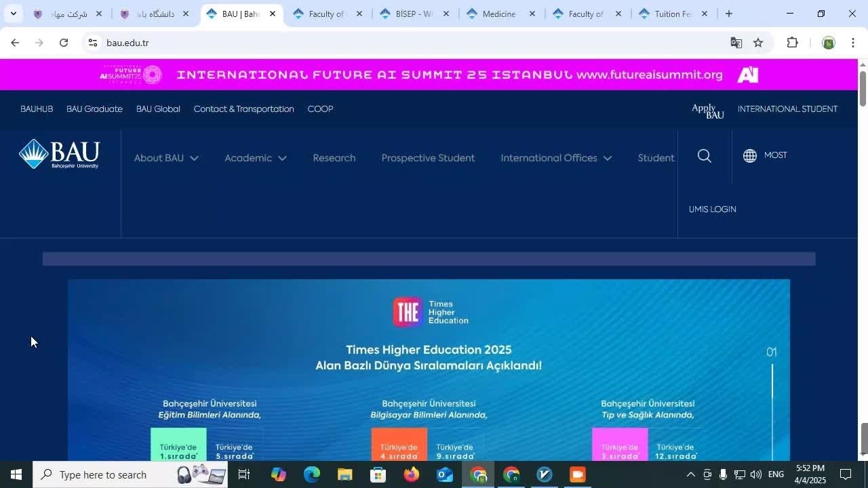Open the browser Extensions puzzle icon
This screenshot has height=488, width=868.
click(x=792, y=43)
